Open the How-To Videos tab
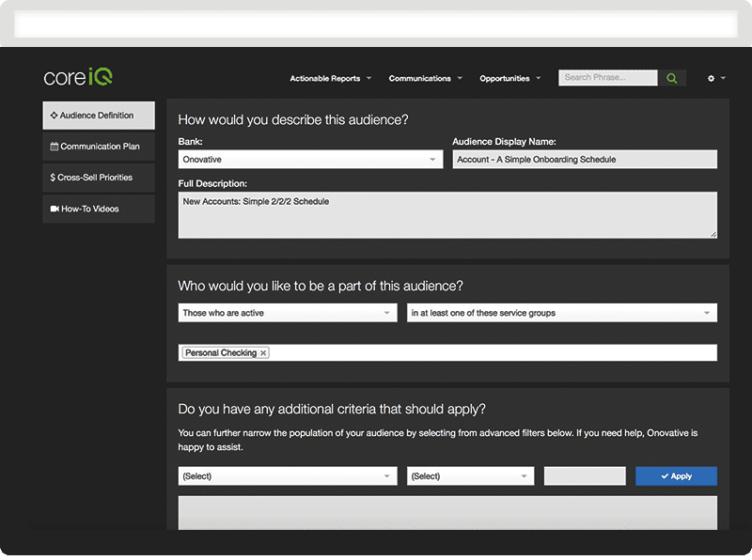 [99, 209]
